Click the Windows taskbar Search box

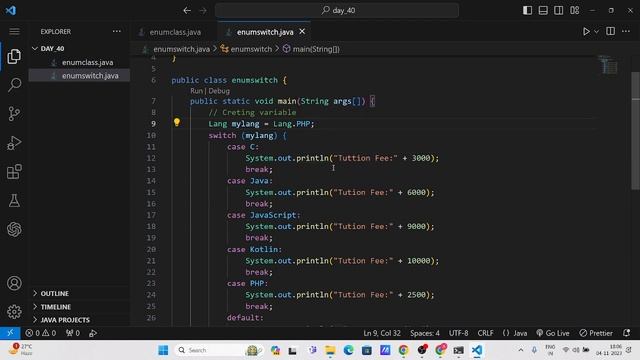tap(218, 350)
